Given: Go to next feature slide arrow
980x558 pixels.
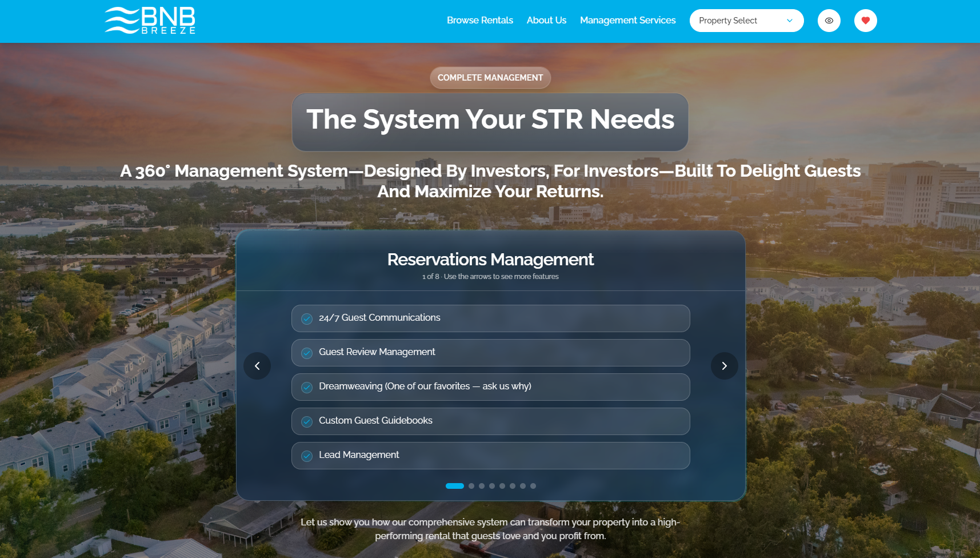Looking at the screenshot, I should point(724,366).
